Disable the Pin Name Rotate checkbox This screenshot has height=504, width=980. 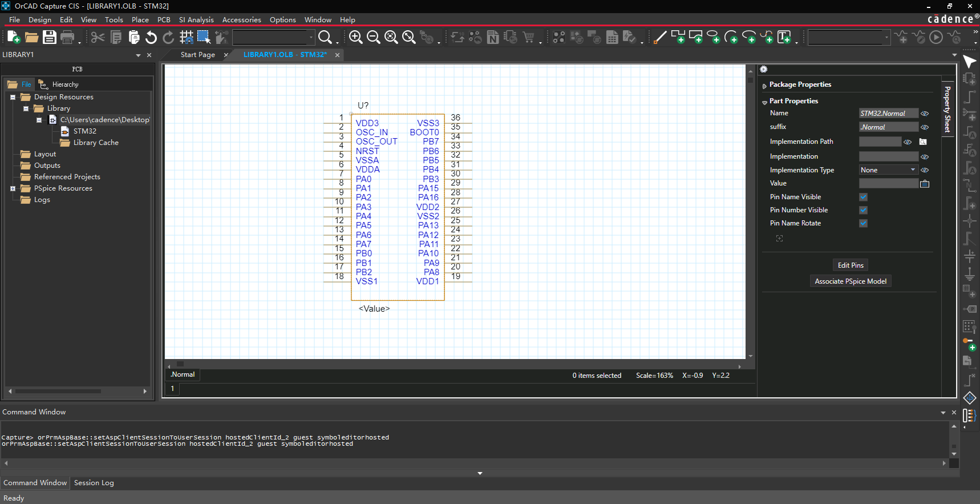click(863, 223)
